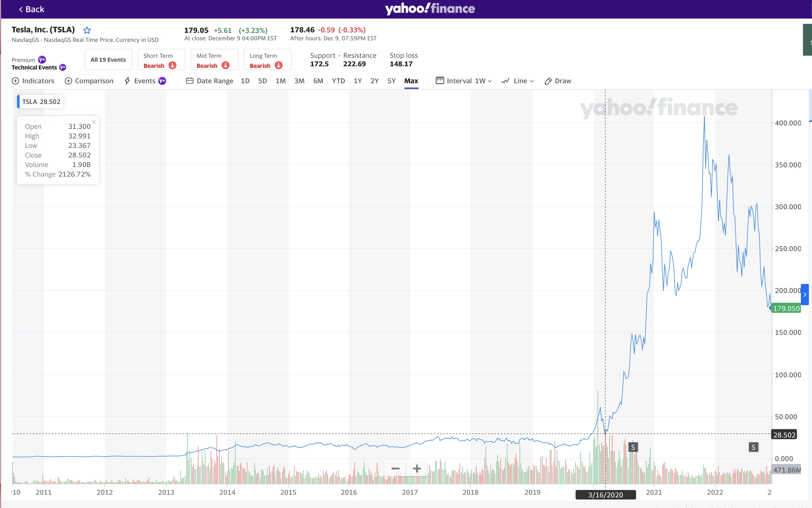
Task: Select the 1D range
Action: [x=245, y=81]
